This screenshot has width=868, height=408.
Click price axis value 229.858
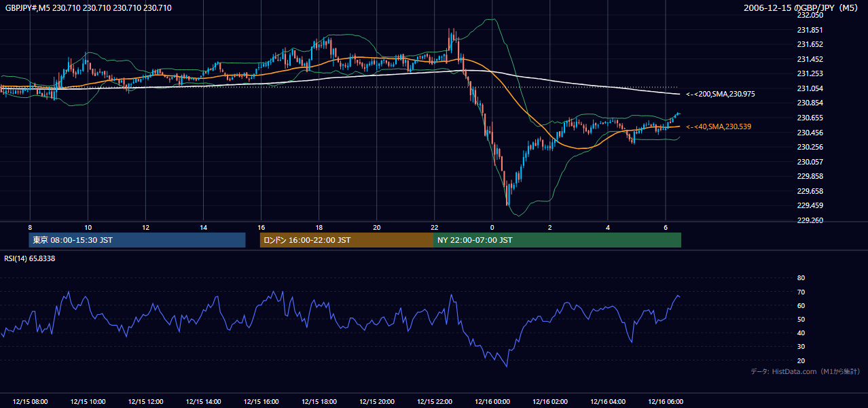click(x=810, y=176)
